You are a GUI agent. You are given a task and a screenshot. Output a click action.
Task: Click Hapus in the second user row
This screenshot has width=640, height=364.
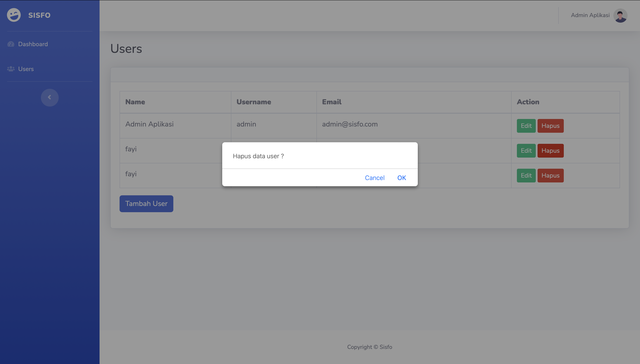click(x=550, y=150)
